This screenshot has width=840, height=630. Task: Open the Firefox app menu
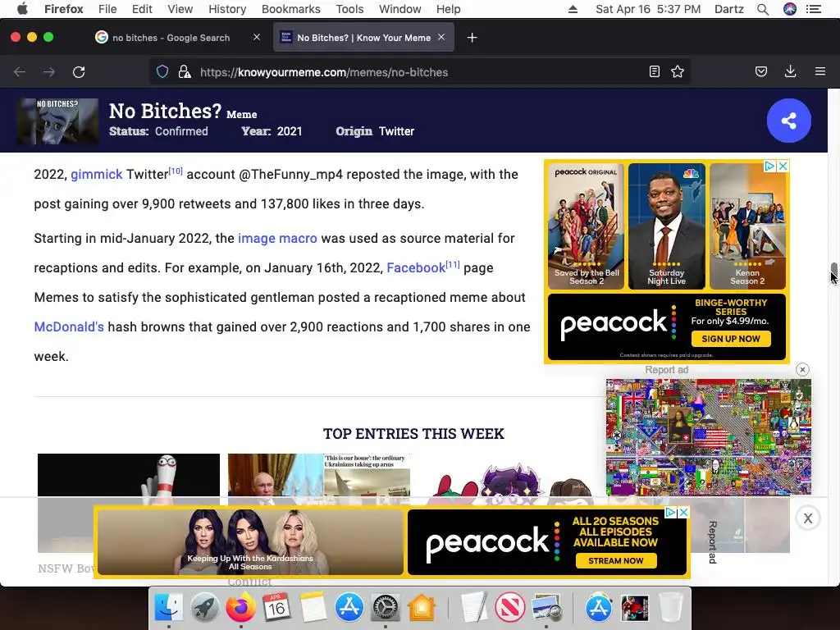pyautogui.click(x=64, y=9)
